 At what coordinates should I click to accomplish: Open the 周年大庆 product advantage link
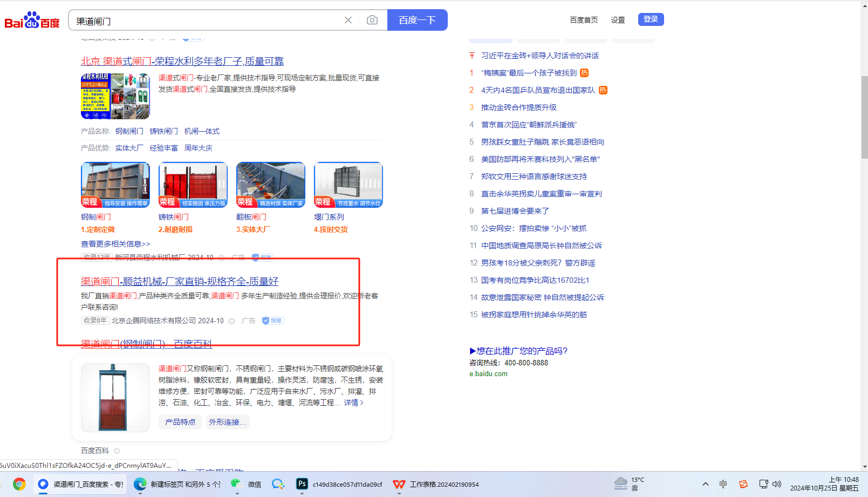(x=199, y=148)
